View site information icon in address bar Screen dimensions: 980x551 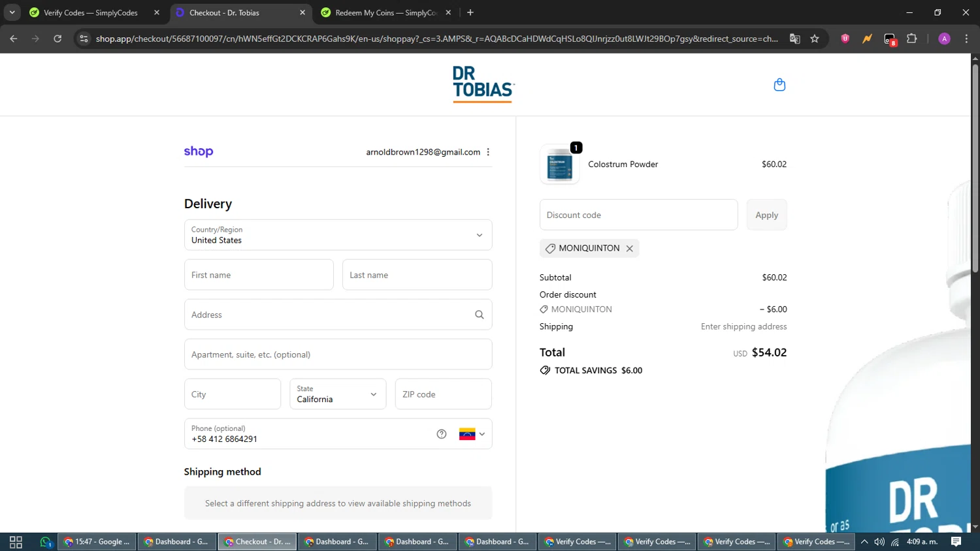coord(84,39)
